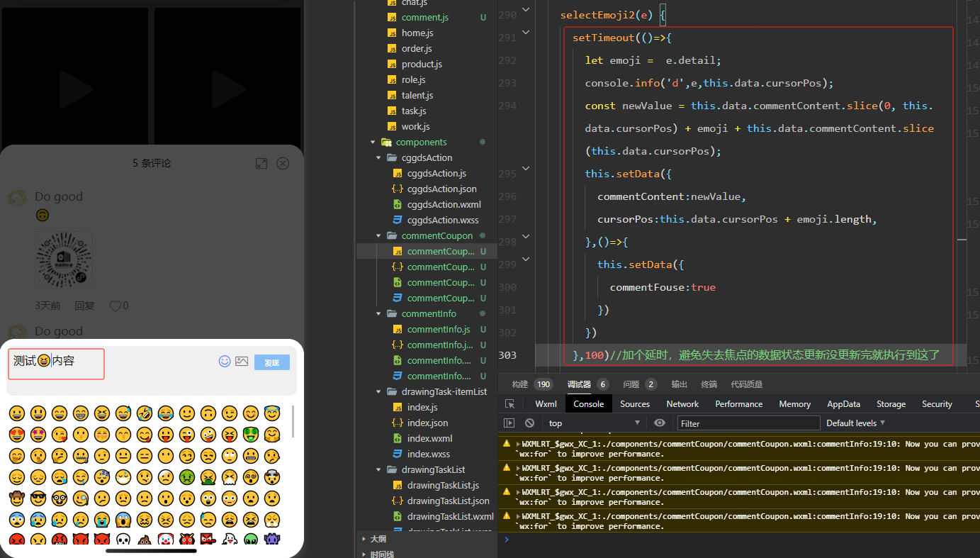Toggle the console sidebar panel icon

(x=509, y=423)
